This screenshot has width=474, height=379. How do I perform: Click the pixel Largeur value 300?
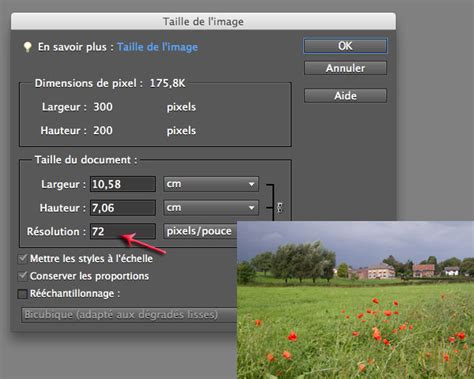(x=103, y=107)
